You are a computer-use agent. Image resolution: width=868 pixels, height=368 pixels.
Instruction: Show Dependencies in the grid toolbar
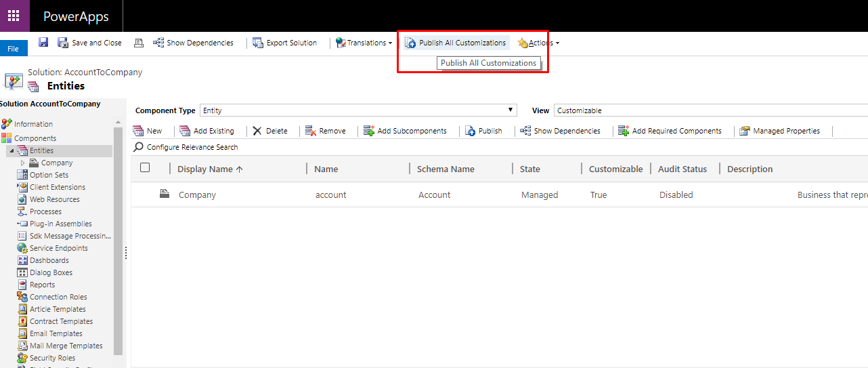561,131
